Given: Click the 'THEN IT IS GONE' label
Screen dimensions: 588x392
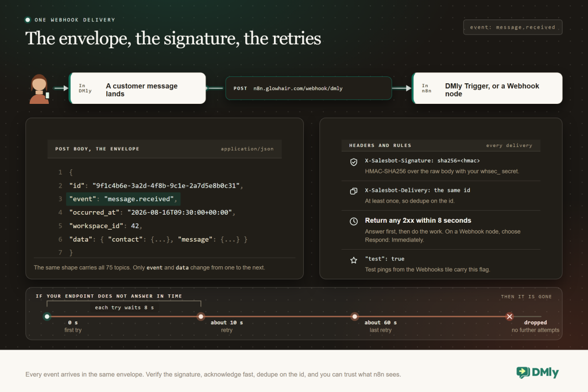Looking at the screenshot, I should coord(527,296).
